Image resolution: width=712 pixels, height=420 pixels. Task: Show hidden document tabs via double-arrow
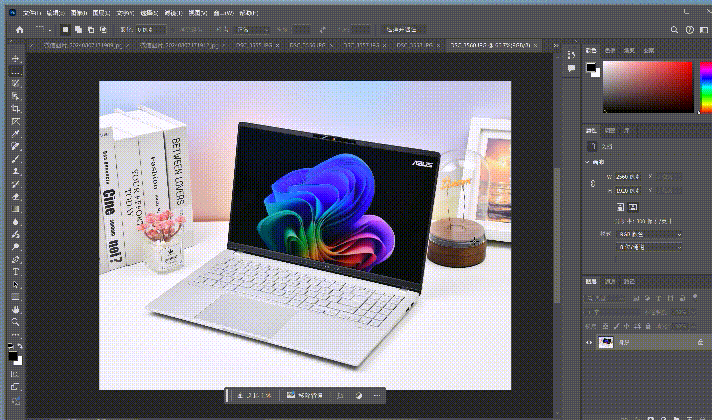555,45
